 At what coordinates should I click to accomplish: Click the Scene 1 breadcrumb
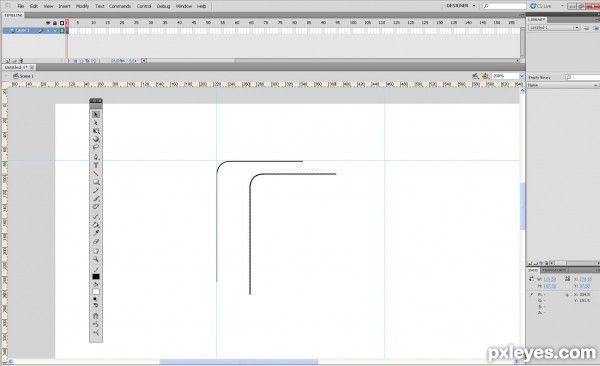[23, 76]
